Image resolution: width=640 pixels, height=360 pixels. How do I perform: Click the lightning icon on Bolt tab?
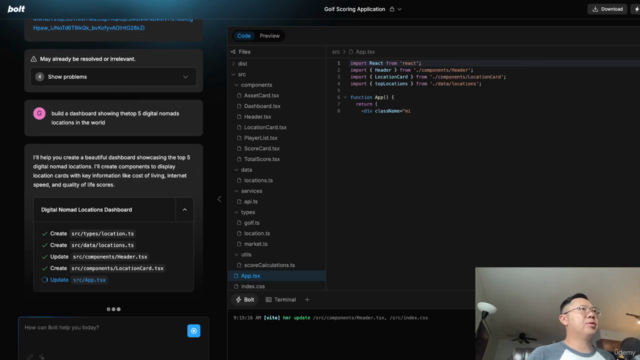pyautogui.click(x=238, y=300)
